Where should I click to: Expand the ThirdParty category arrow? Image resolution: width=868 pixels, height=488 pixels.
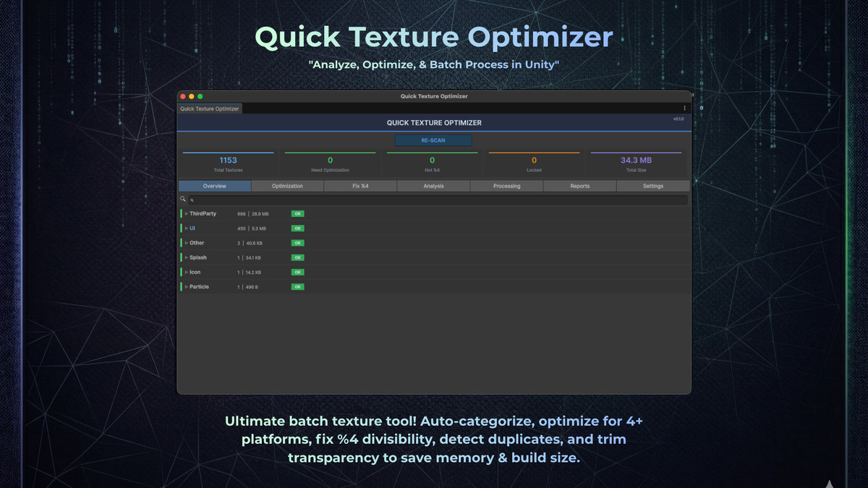point(187,214)
